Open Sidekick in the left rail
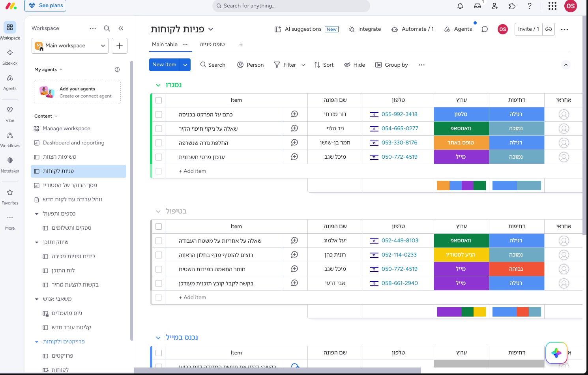Screen dimensions: 588x375 tap(10, 57)
